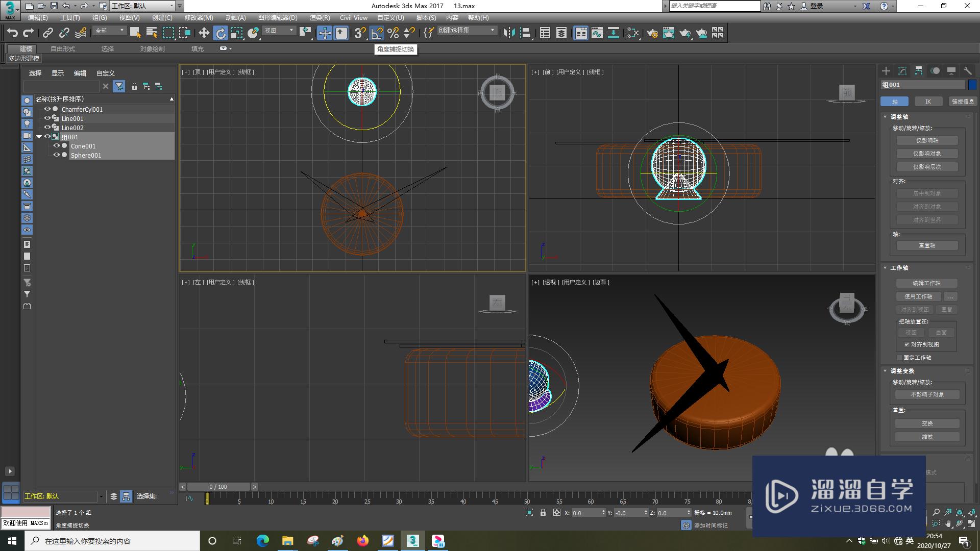The width and height of the screenshot is (980, 551).
Task: Click the Undo arrow icon
Action: [x=12, y=33]
